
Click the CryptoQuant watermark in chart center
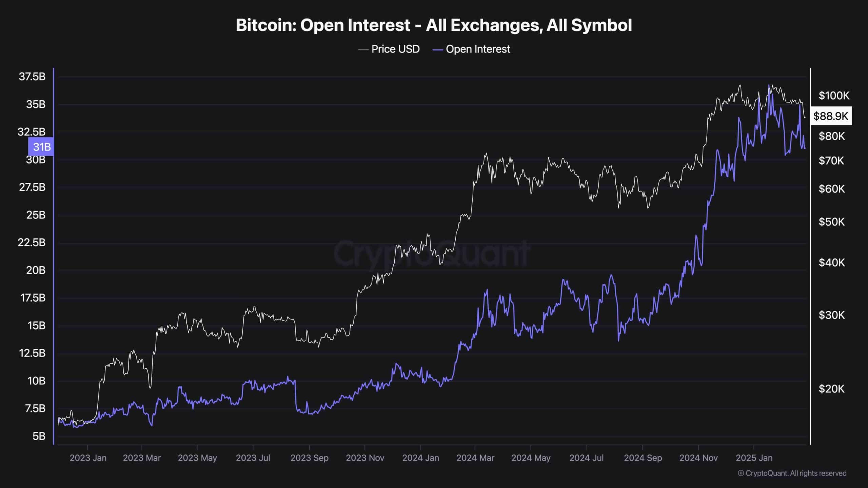tap(431, 253)
